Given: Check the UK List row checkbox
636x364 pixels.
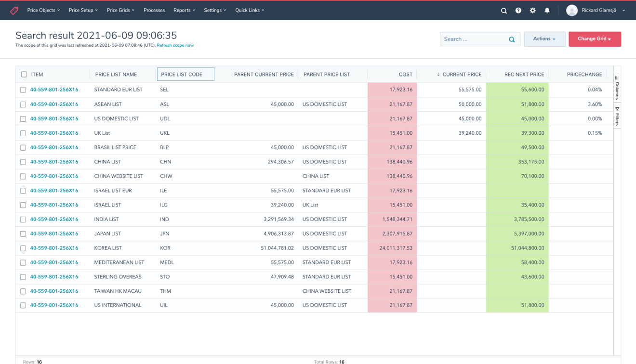Looking at the screenshot, I should point(23,133).
